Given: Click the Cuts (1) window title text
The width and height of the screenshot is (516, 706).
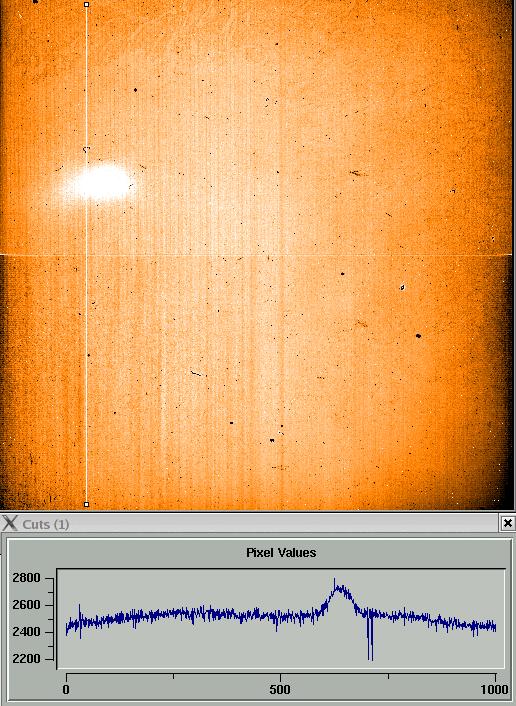Looking at the screenshot, I should (45, 524).
